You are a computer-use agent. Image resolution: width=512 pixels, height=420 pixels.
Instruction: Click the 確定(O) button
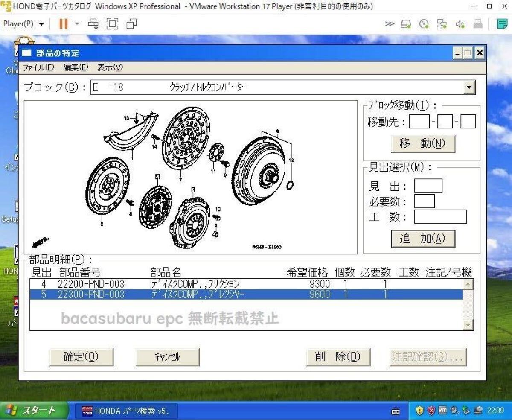pyautogui.click(x=81, y=357)
